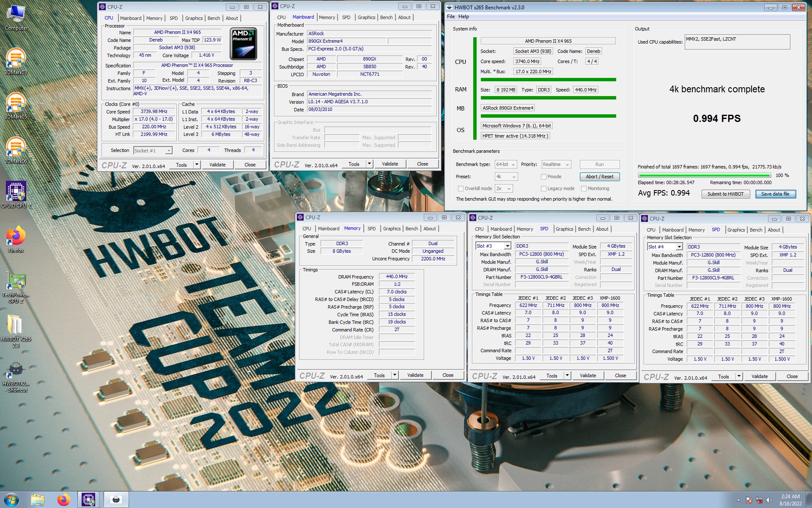
Task: Select Mainboard tab in CPU-Z Slot #3 window
Action: [501, 229]
